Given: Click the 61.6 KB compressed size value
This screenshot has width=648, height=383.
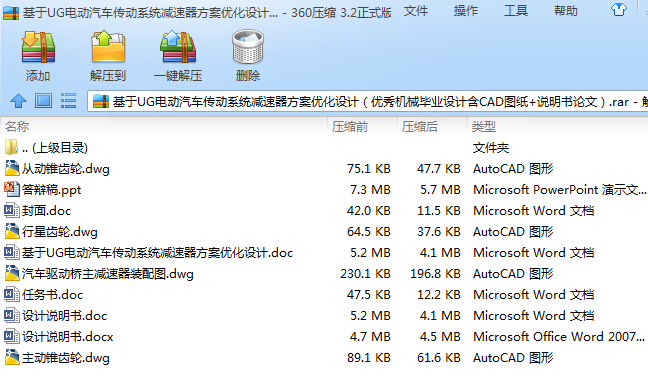Looking at the screenshot, I should pyautogui.click(x=438, y=358).
